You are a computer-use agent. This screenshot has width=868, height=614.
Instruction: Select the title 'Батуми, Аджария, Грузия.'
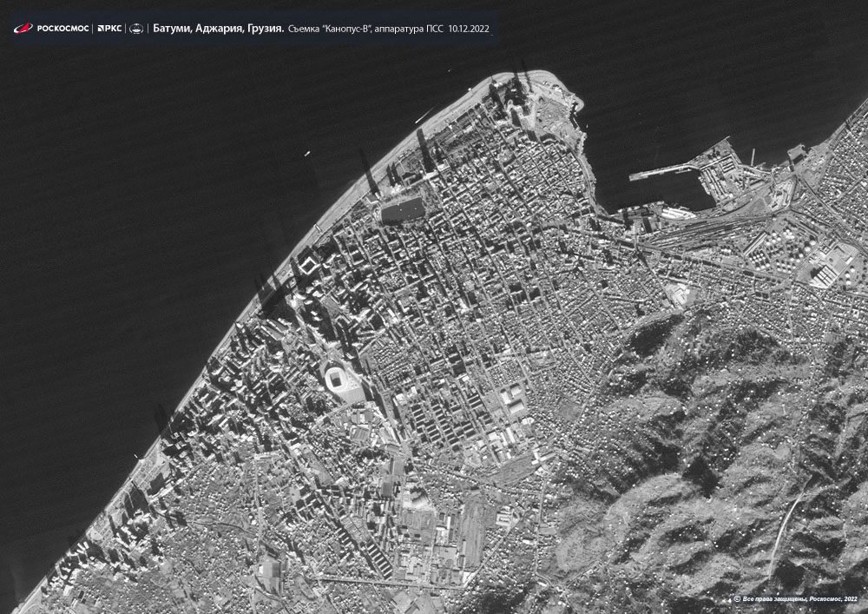click(x=218, y=29)
